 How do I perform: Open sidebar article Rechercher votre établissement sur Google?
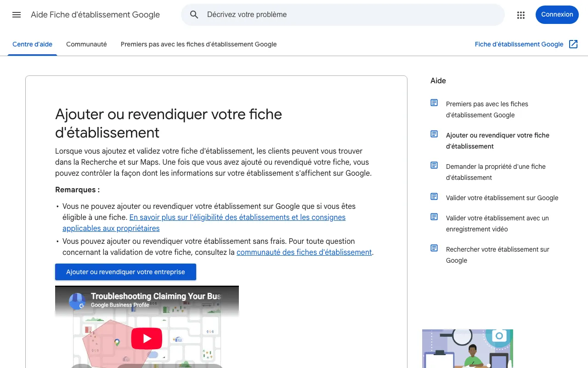click(x=498, y=255)
